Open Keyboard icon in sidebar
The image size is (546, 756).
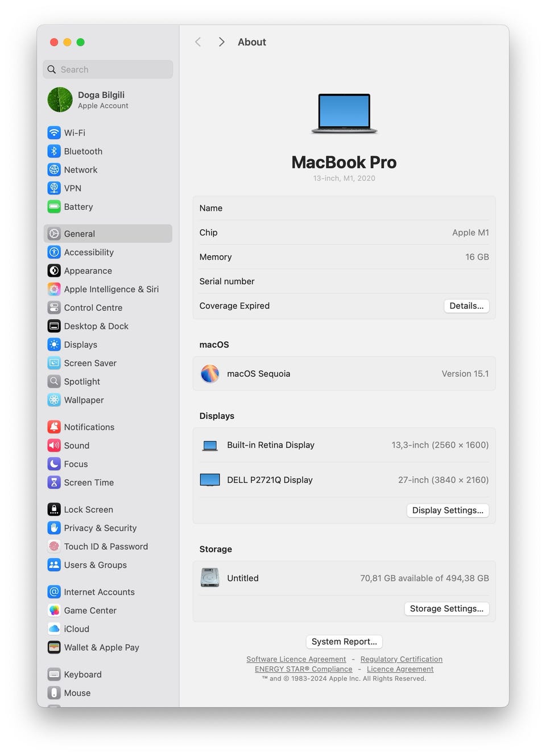pos(54,674)
